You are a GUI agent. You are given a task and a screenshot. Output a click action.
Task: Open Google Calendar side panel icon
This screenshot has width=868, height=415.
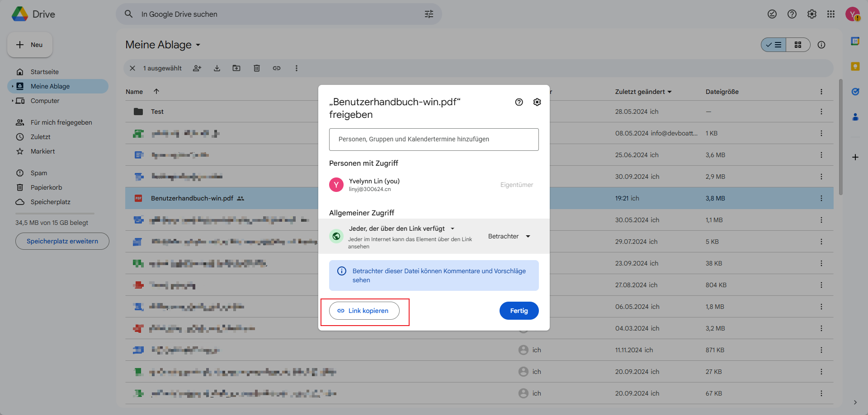(855, 41)
